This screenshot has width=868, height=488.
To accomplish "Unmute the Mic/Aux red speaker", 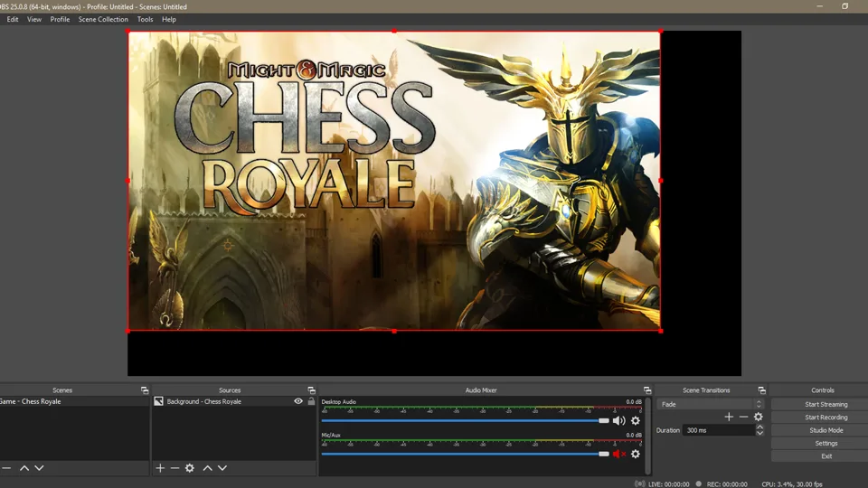I will 618,454.
